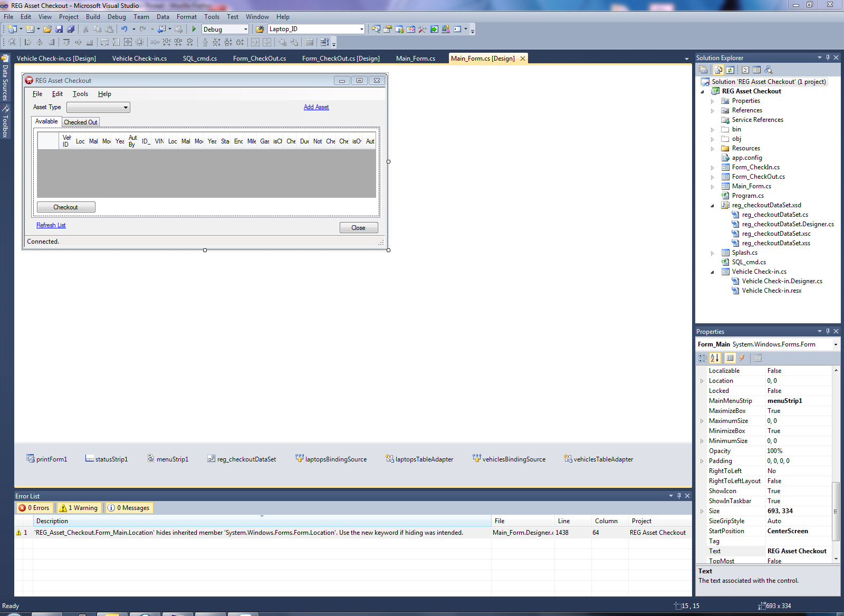Toggle auto-hide pin on Properties panel

pyautogui.click(x=828, y=331)
